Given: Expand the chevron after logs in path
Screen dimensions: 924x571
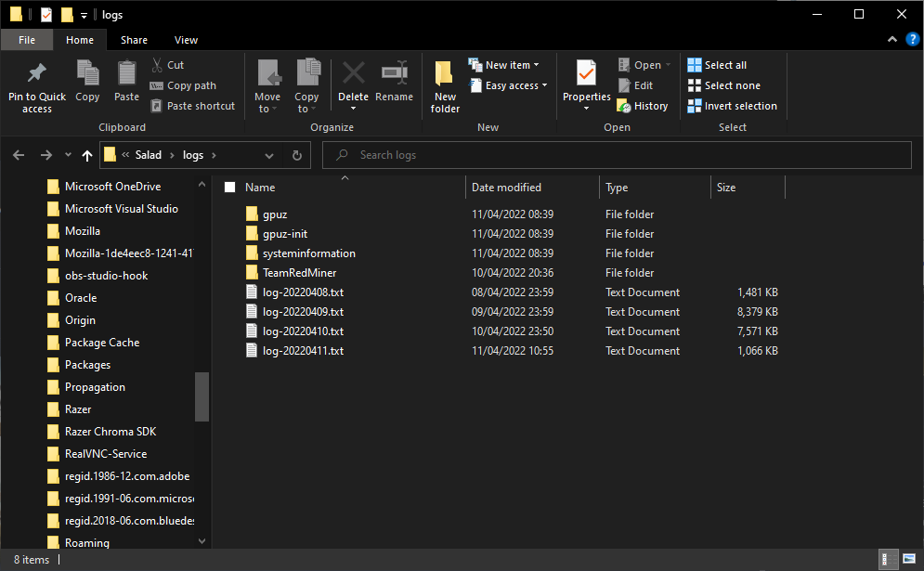Looking at the screenshot, I should coord(214,155).
